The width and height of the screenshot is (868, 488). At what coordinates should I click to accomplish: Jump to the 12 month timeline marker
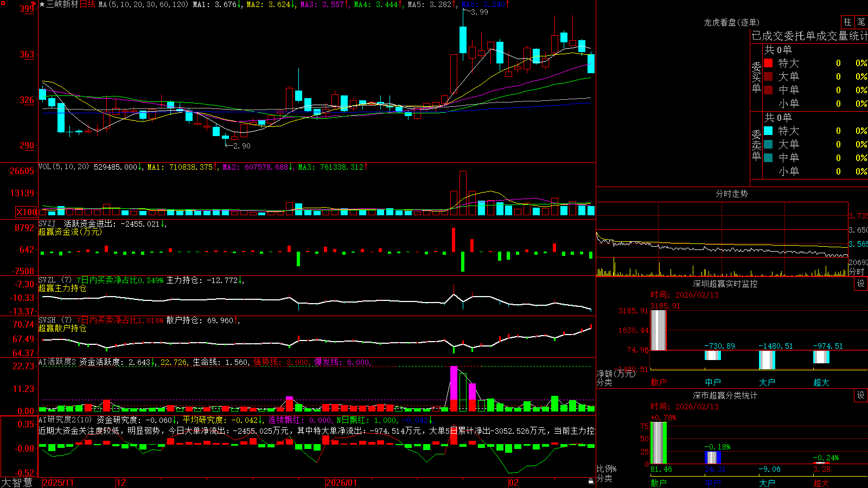[121, 483]
